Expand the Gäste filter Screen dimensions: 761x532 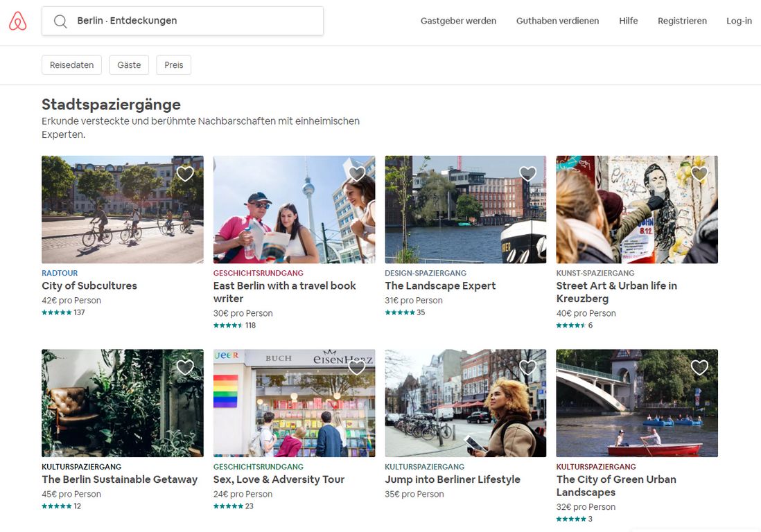[129, 65]
